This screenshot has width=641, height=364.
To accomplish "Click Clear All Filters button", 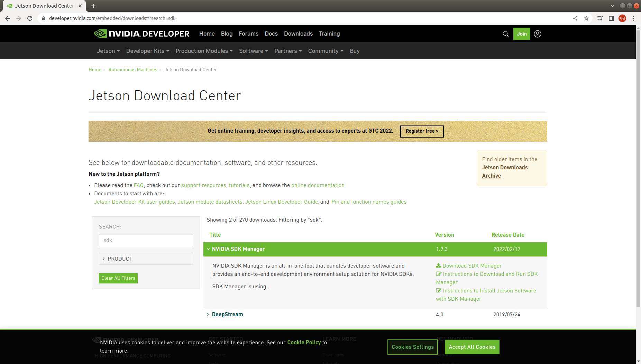I will pos(118,278).
